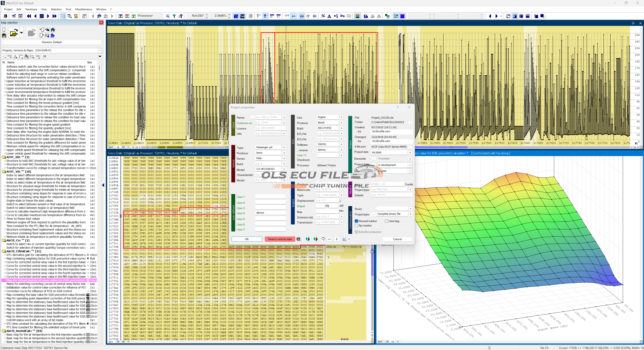The image size is (644, 350).
Task: Open the folder icon in Map selection
Action: tap(14, 33)
